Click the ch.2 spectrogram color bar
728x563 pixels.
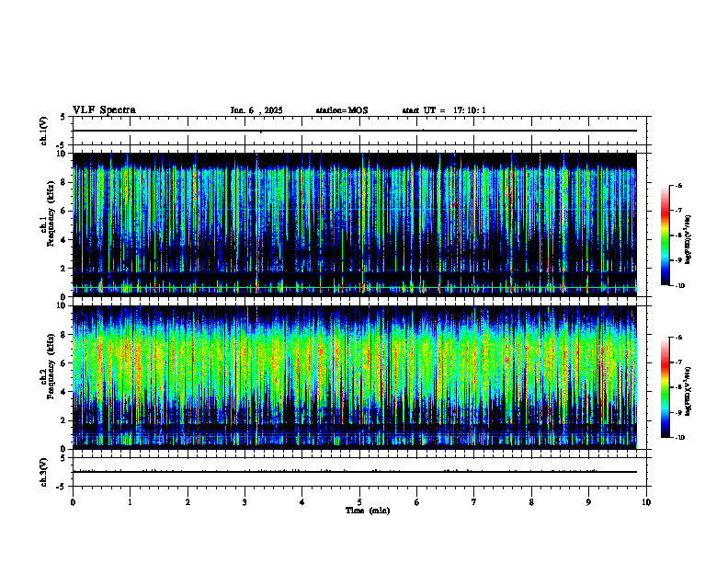(665, 387)
